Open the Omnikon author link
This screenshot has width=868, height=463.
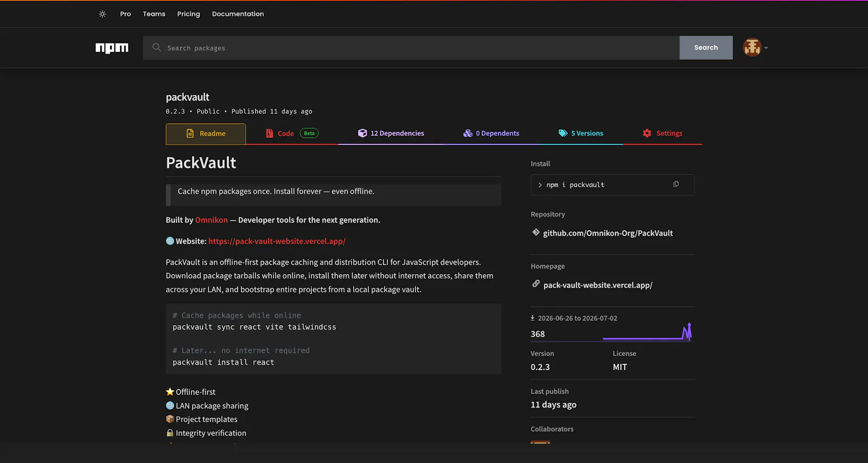click(x=212, y=220)
